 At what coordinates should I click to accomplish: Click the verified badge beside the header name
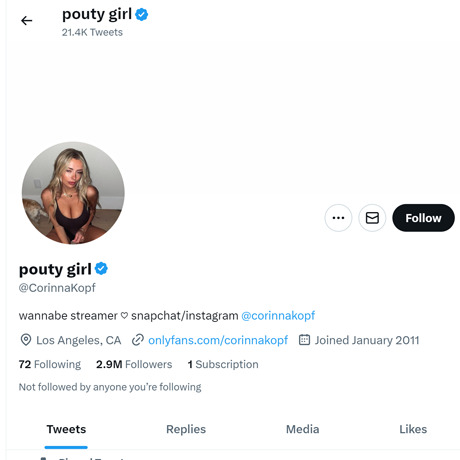[x=142, y=15]
